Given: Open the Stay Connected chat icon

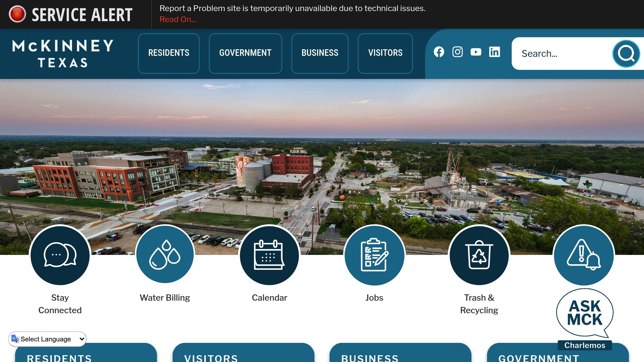Looking at the screenshot, I should pyautogui.click(x=60, y=255).
